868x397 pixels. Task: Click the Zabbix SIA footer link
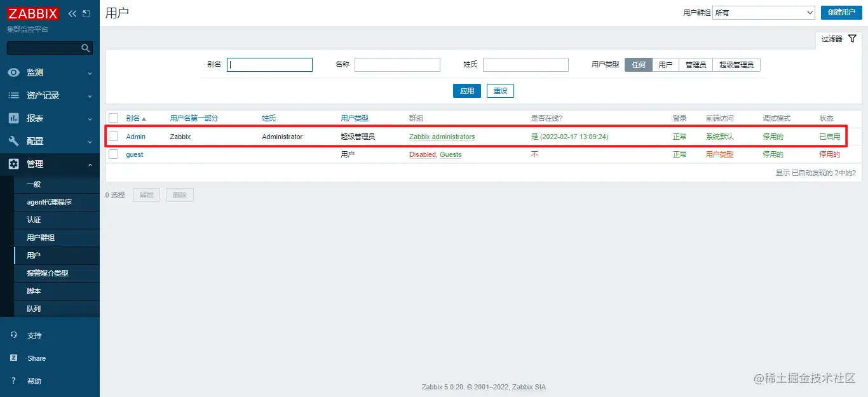(x=529, y=387)
